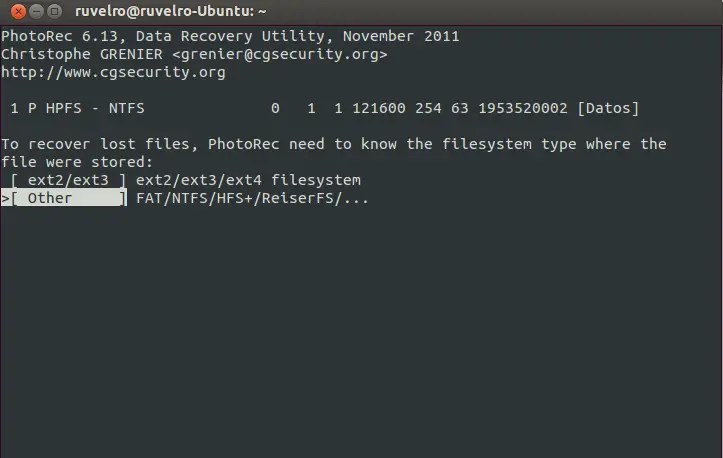Screen dimensions: 723x458
Task: Click the ruvelro@ruvelro-Ubuntu window title
Action: tap(171, 12)
